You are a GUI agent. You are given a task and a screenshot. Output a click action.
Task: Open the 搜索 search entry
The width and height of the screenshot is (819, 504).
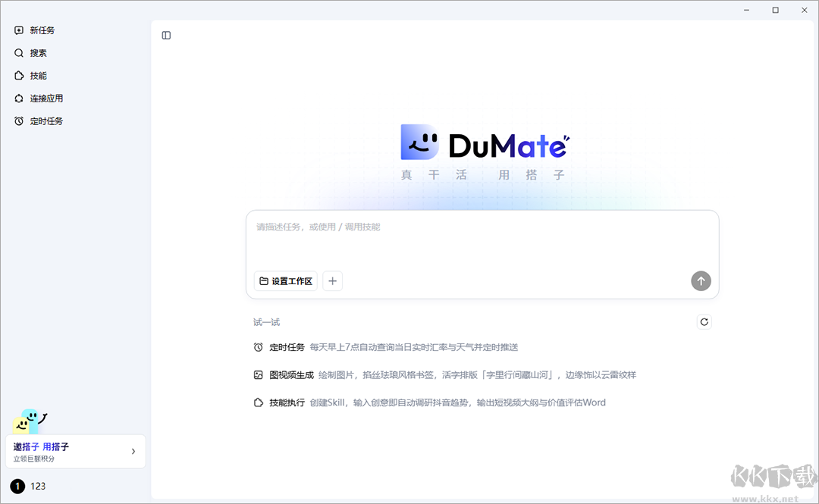[x=30, y=53]
